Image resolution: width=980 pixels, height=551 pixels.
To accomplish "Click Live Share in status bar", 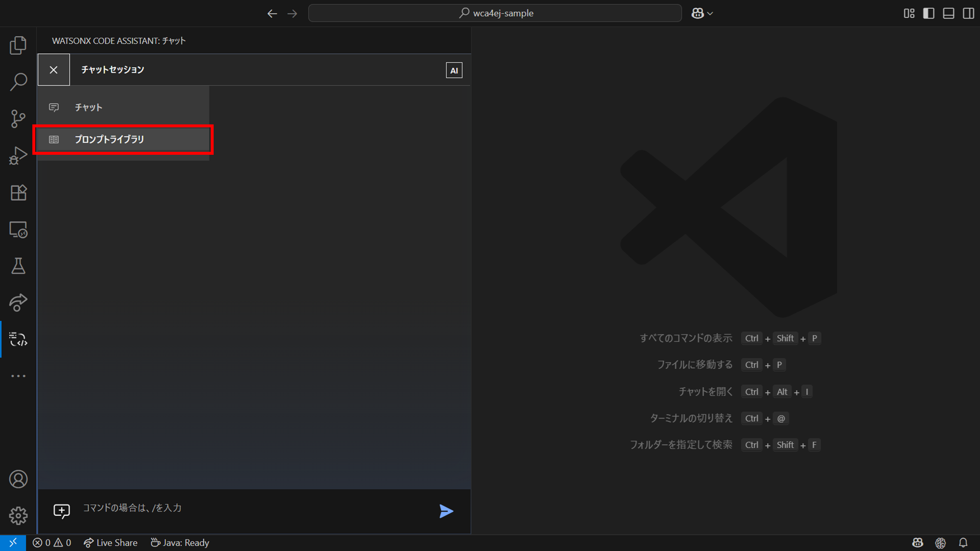I will pos(111,543).
